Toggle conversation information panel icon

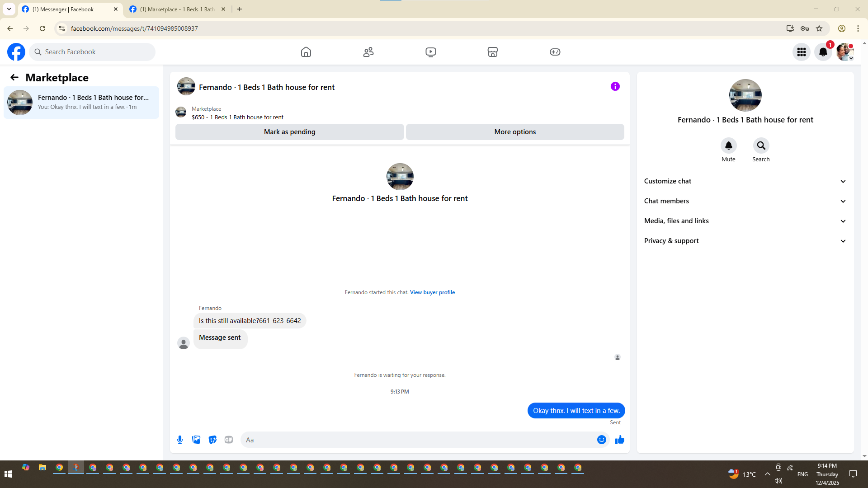615,86
